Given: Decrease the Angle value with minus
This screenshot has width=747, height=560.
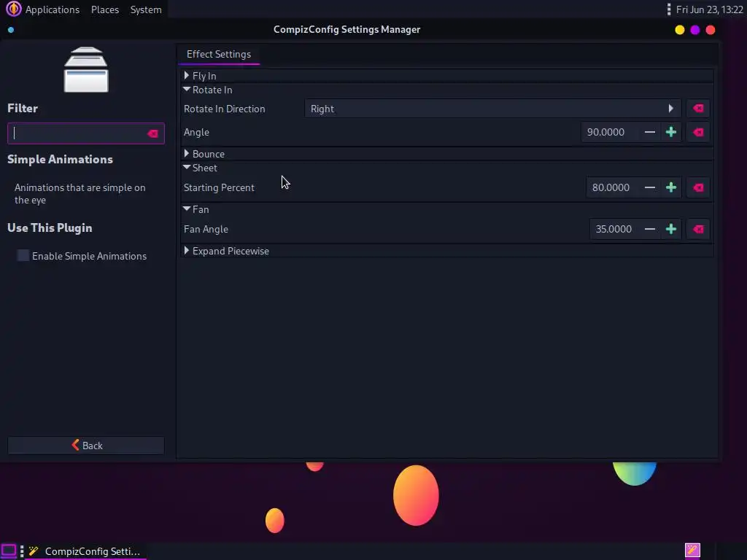Looking at the screenshot, I should coord(650,132).
